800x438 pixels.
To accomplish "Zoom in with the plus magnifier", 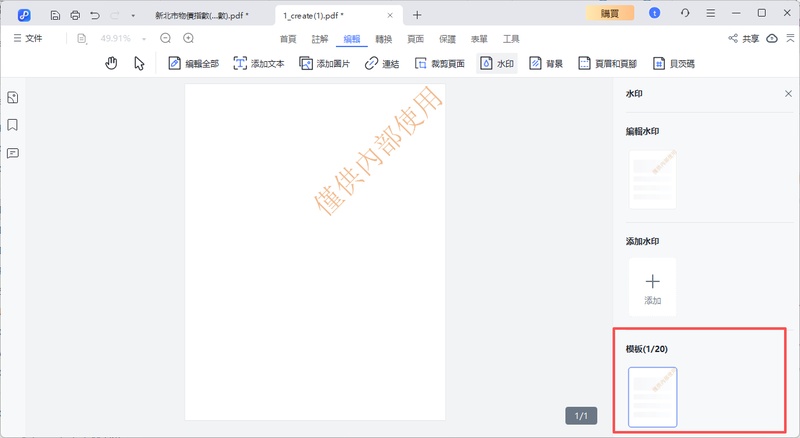I will click(188, 38).
